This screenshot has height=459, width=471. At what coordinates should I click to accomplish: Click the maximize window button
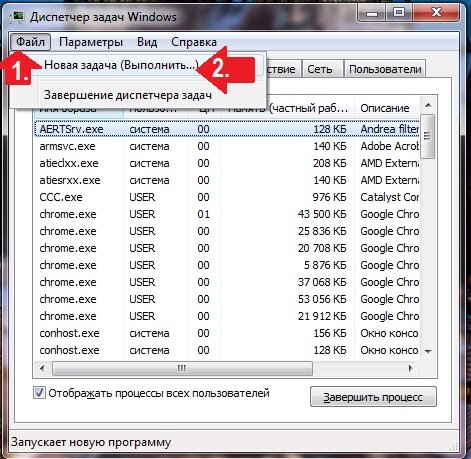click(399, 13)
